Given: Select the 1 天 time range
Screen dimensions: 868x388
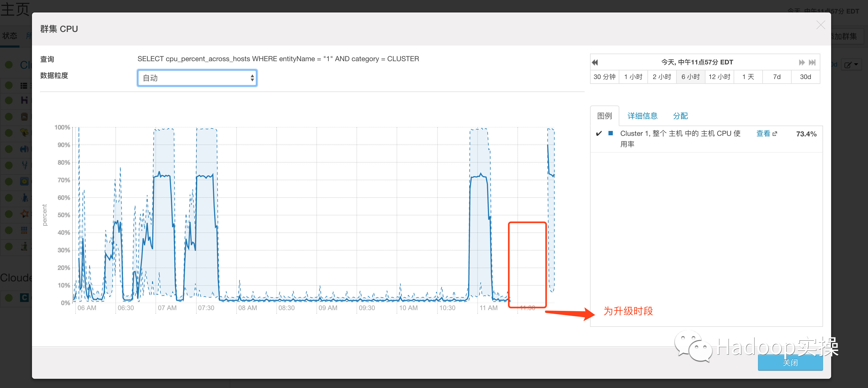Looking at the screenshot, I should click(x=748, y=77).
